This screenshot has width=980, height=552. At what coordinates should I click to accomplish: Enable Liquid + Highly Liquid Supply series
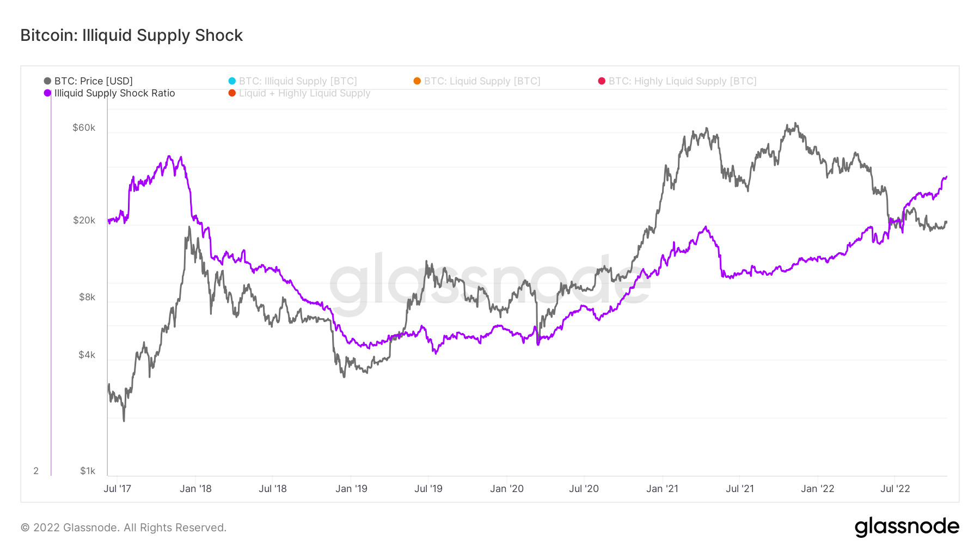(x=304, y=93)
